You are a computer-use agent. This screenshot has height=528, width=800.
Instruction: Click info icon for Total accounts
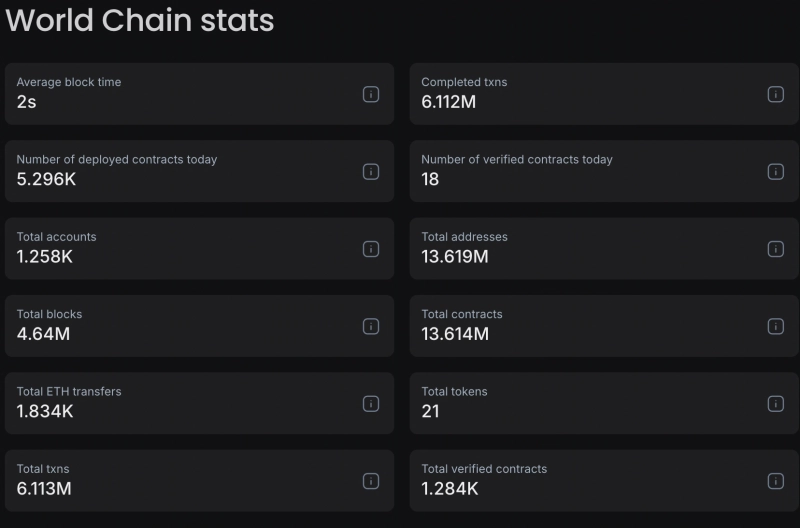[x=370, y=249]
